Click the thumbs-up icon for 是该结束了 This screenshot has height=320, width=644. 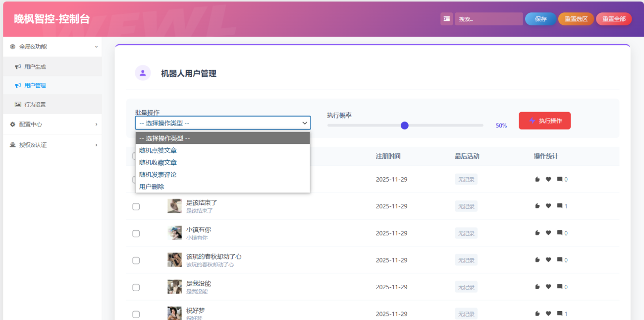537,206
